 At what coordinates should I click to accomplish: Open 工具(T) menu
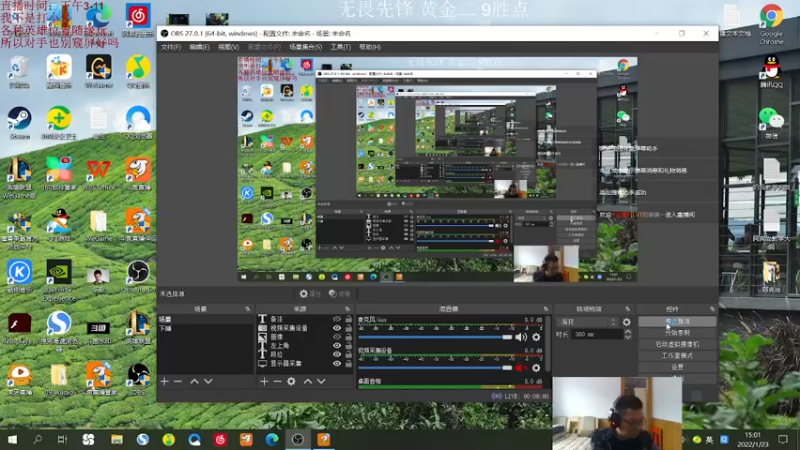340,47
